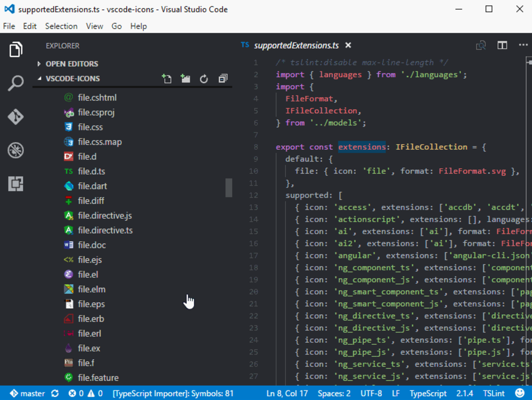Image resolution: width=532 pixels, height=400 pixels.
Task: Click the New File icon in explorer
Action: click(167, 79)
